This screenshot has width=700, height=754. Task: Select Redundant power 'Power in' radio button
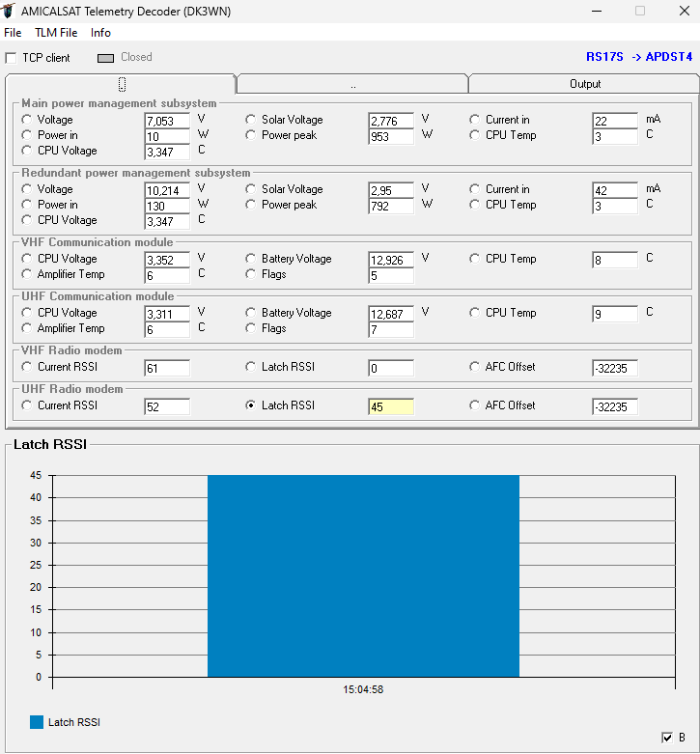click(x=26, y=205)
